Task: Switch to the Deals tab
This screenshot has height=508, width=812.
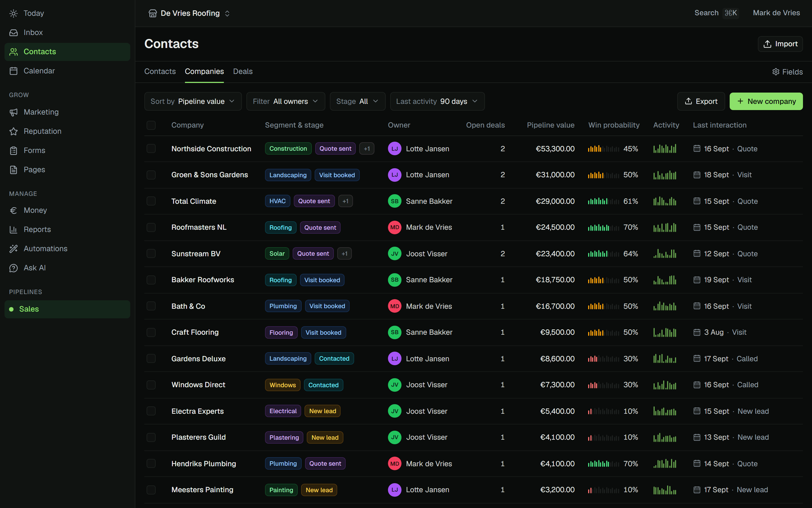Action: tap(242, 72)
